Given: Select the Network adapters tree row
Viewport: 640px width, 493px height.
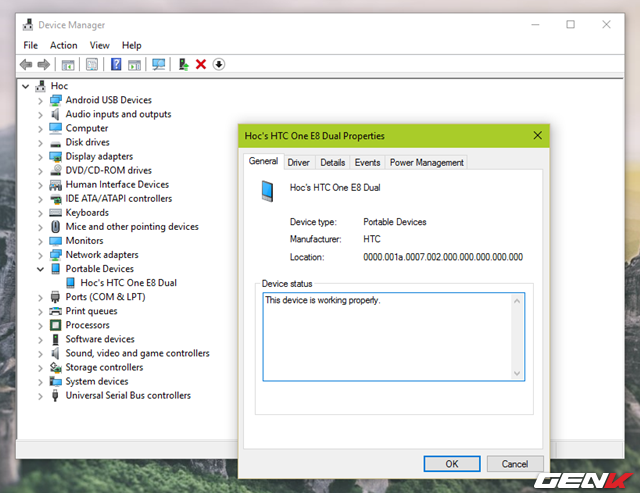Looking at the screenshot, I should [x=102, y=255].
